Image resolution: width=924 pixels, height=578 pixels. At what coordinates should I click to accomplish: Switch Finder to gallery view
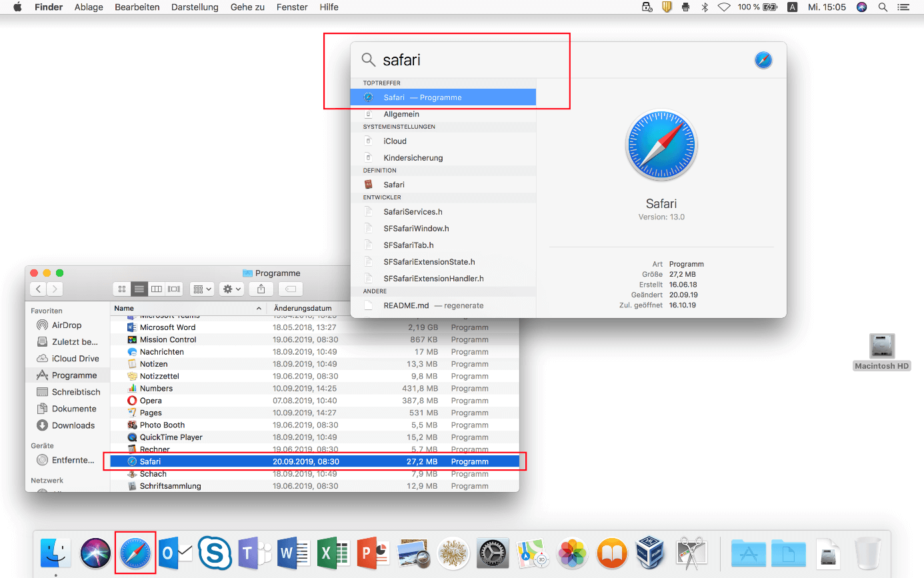(x=174, y=289)
